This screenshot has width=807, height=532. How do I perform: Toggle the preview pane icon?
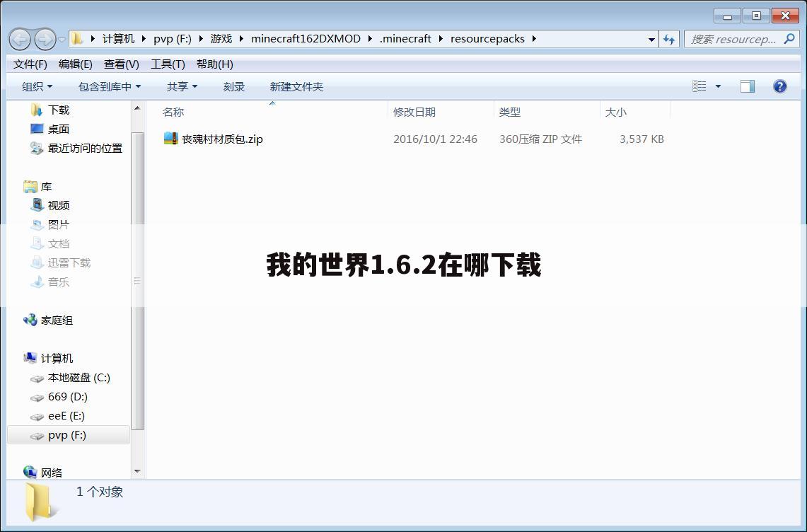click(748, 86)
